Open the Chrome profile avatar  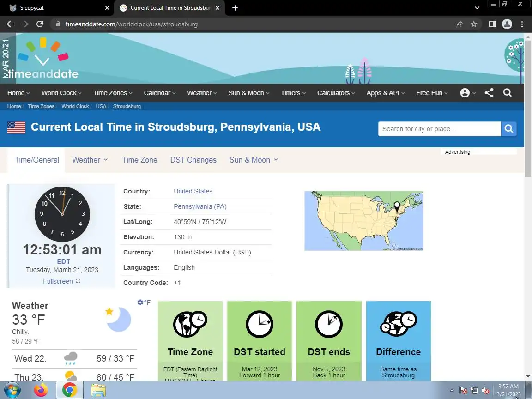[507, 24]
